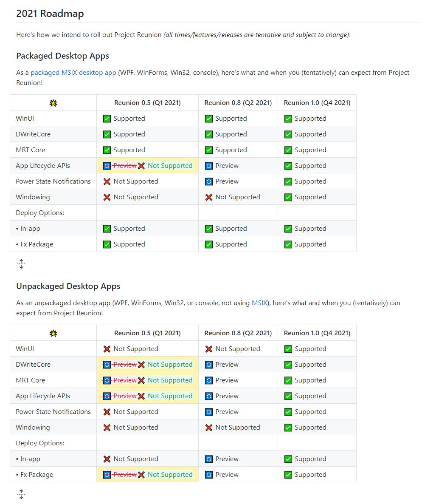Click red X for unpackaged Windowing Reunion 0.8
This screenshot has height=504, width=436.
209,428
